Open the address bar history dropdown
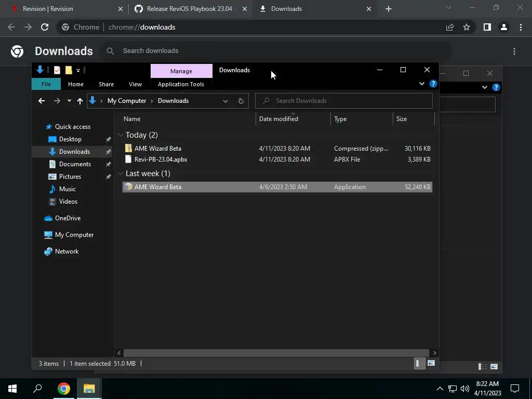Image resolution: width=532 pixels, height=399 pixels. tap(225, 101)
